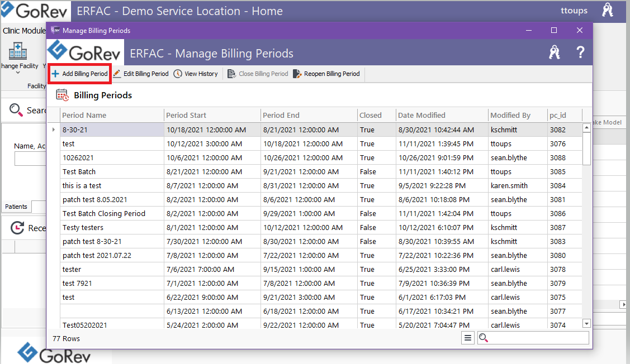
Task: Click the help question mark icon
Action: (580, 52)
